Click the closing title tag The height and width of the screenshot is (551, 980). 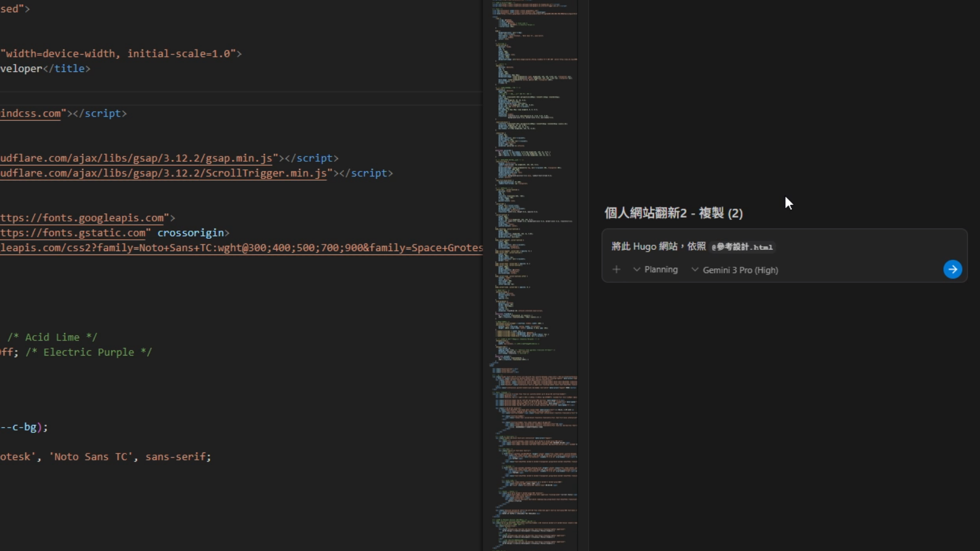[x=66, y=68]
